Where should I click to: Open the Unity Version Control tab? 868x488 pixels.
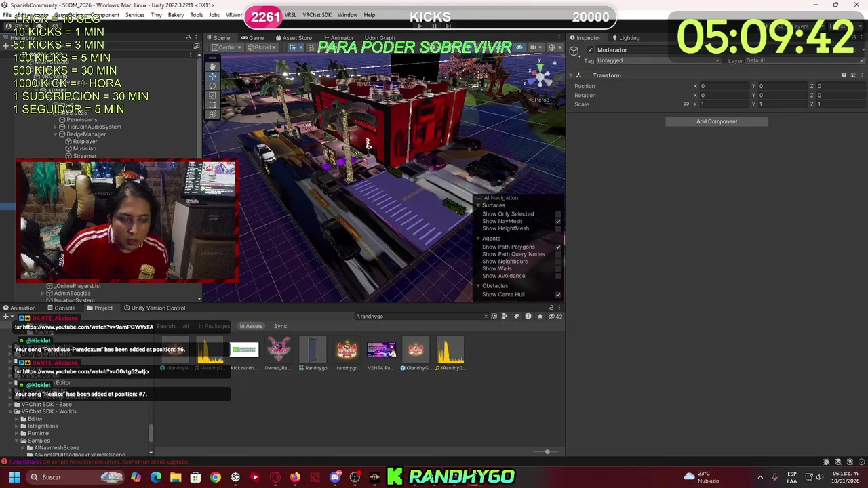[x=154, y=308]
